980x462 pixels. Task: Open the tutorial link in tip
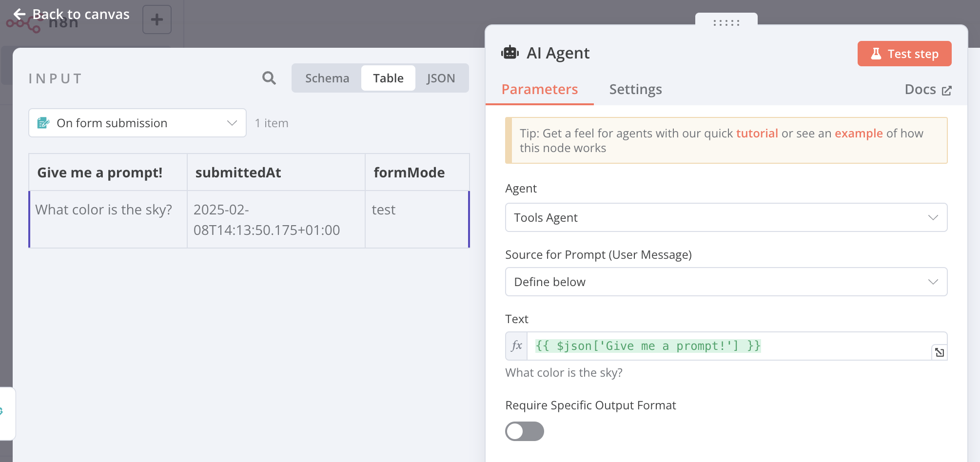pos(757,134)
